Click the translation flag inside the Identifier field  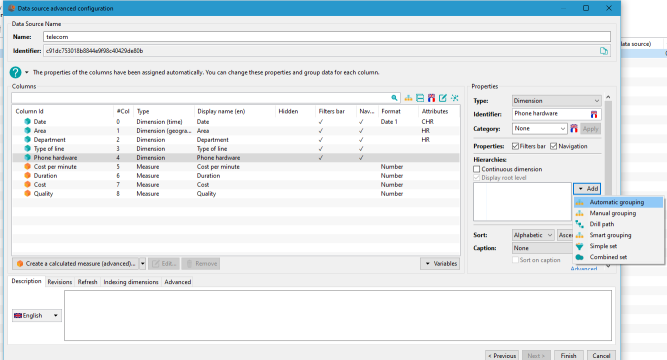[x=594, y=114]
